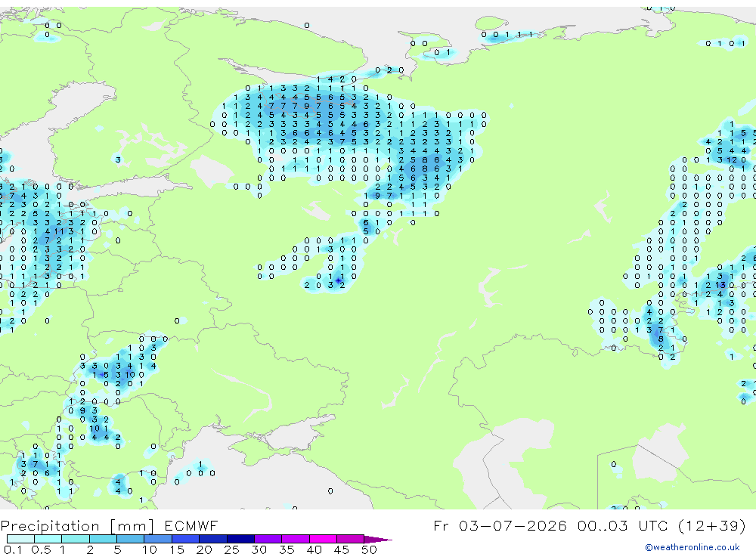Click the '0.5' legend scale label
This screenshot has height=554, width=756.
coord(41,549)
